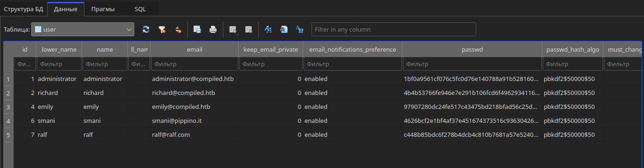Open the table selector set to user

pos(83,29)
